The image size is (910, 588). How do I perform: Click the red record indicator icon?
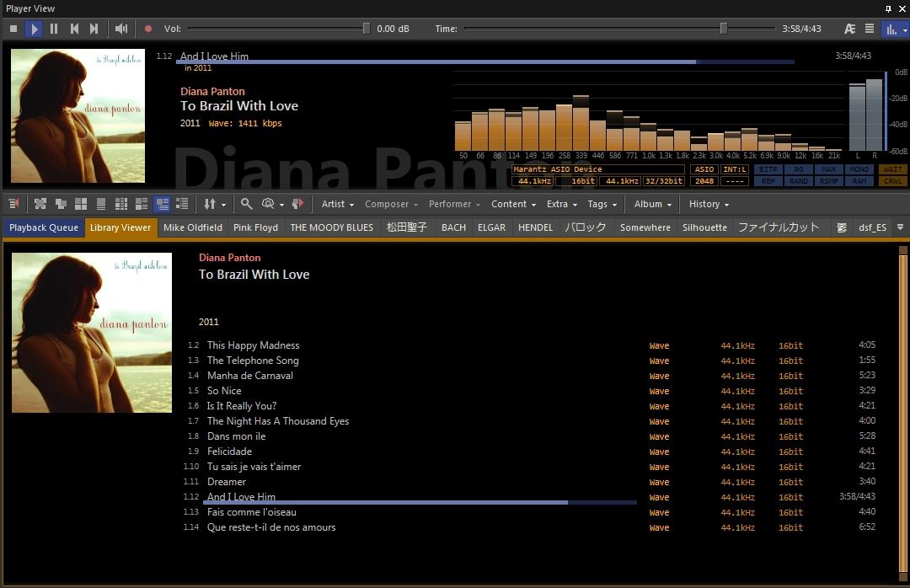(148, 29)
